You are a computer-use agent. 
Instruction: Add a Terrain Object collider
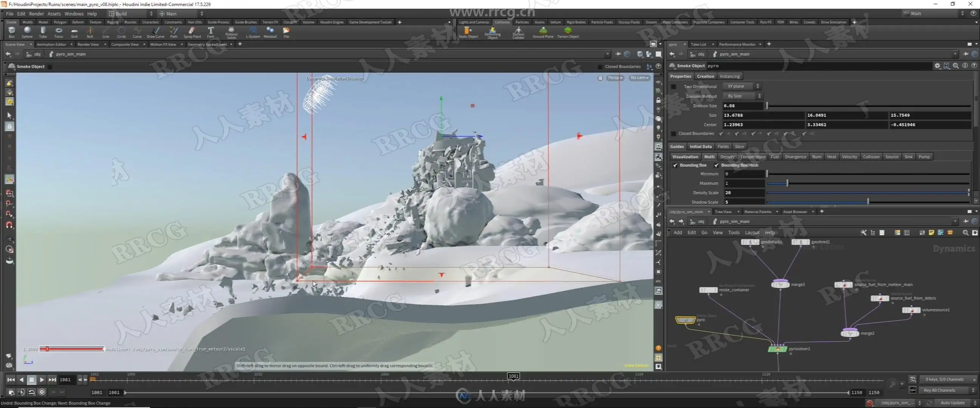(568, 31)
